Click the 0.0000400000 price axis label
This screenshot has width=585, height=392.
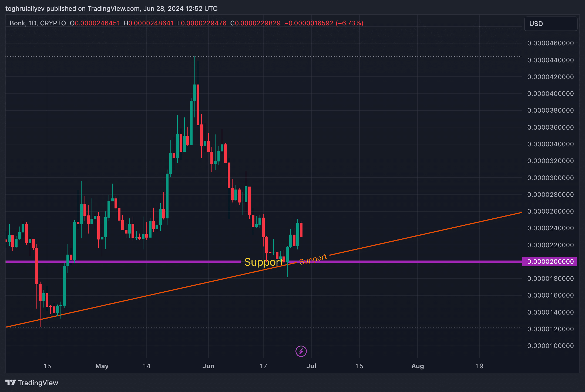coord(550,94)
